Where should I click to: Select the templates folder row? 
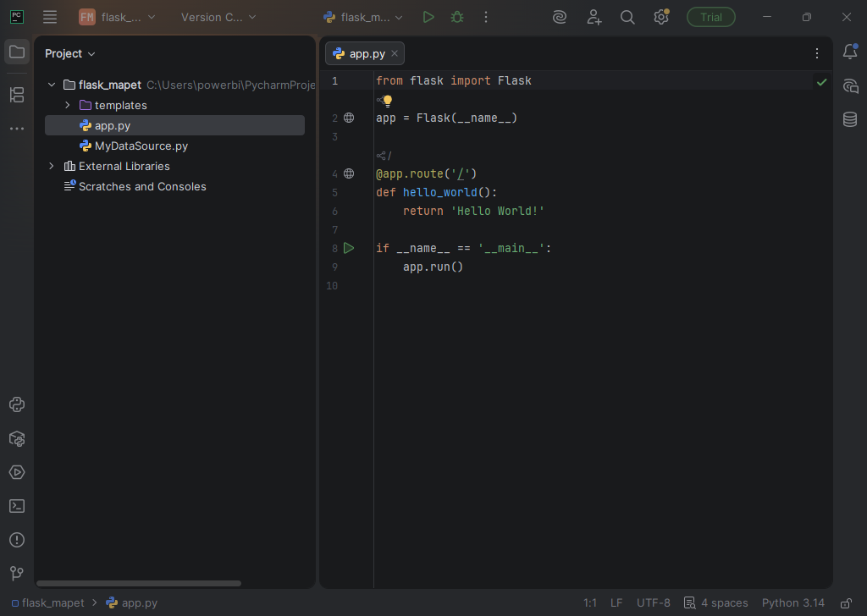click(174, 105)
